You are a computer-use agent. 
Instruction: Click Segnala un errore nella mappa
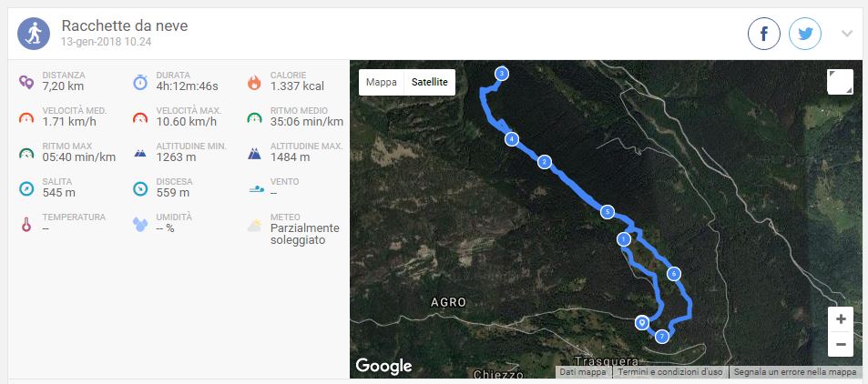click(x=795, y=372)
